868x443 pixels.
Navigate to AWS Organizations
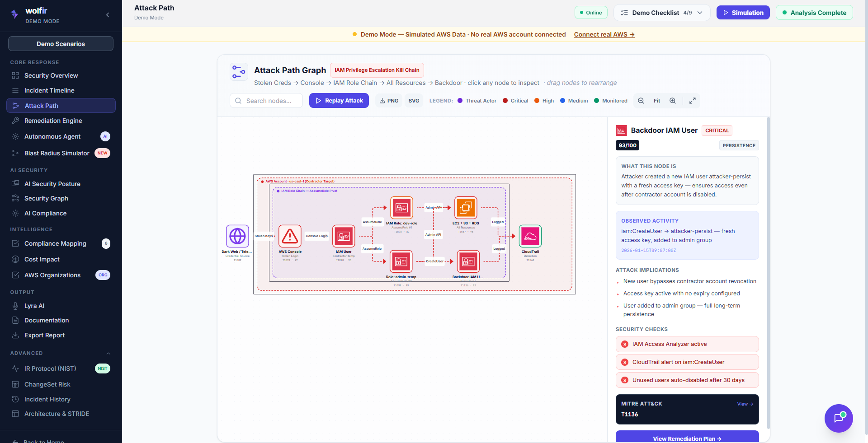click(x=61, y=275)
